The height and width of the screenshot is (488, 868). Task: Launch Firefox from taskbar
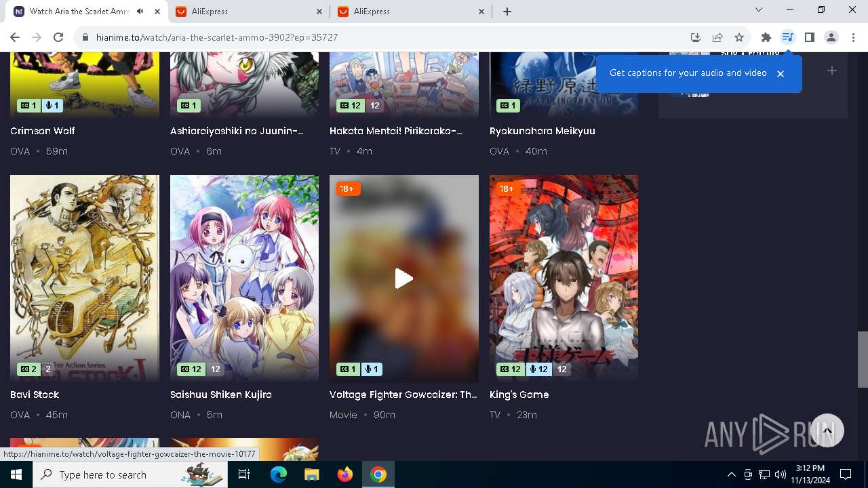click(345, 474)
